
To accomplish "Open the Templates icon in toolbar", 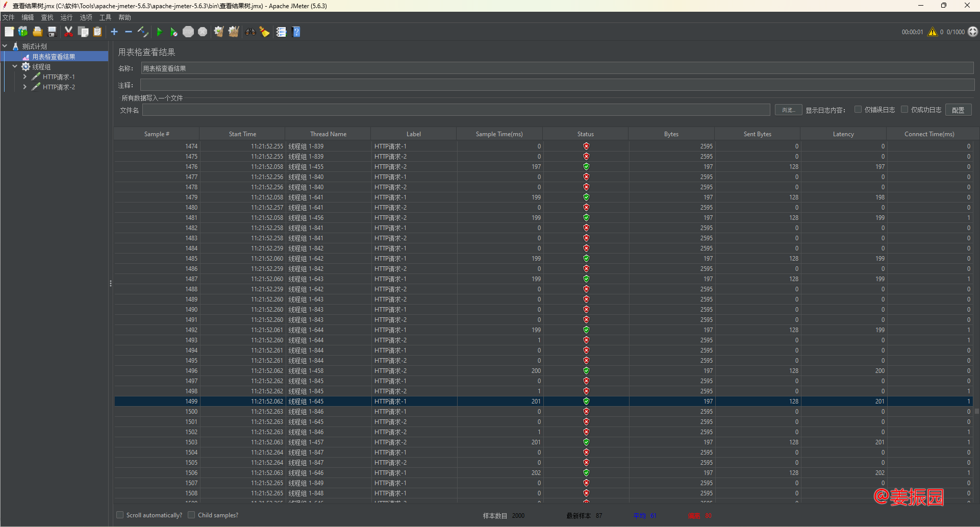I will (x=23, y=32).
